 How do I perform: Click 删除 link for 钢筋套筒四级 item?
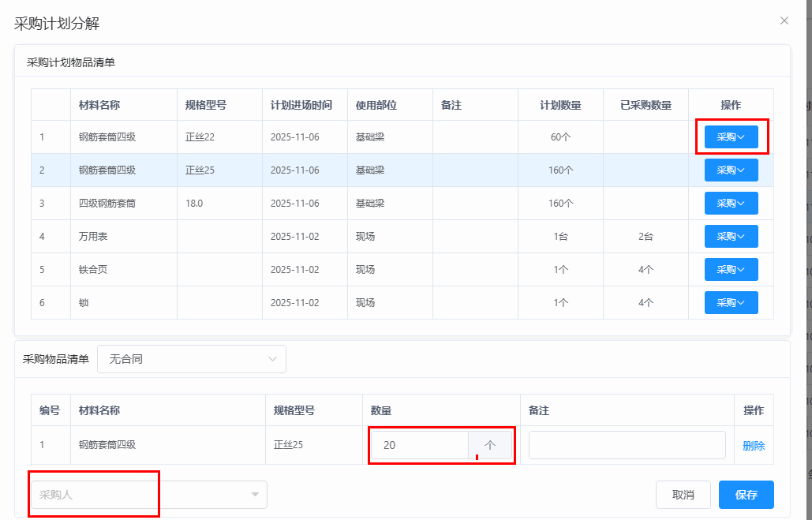754,446
